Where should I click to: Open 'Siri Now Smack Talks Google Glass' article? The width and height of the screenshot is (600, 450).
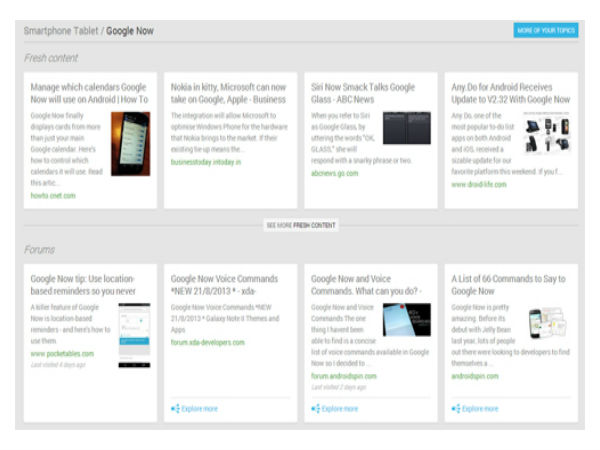(x=363, y=93)
